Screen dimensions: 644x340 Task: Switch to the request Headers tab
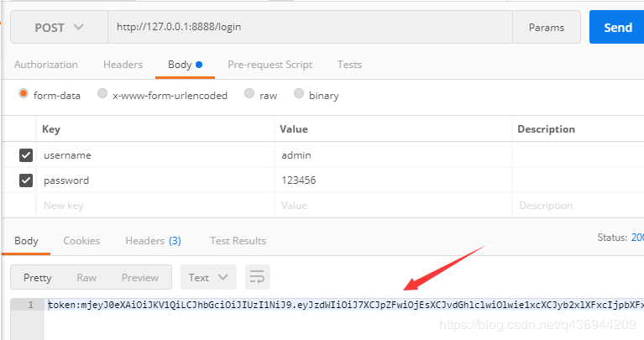click(123, 65)
